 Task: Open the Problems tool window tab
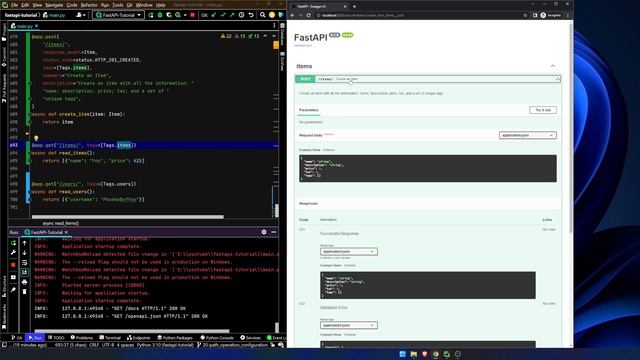coord(82,338)
